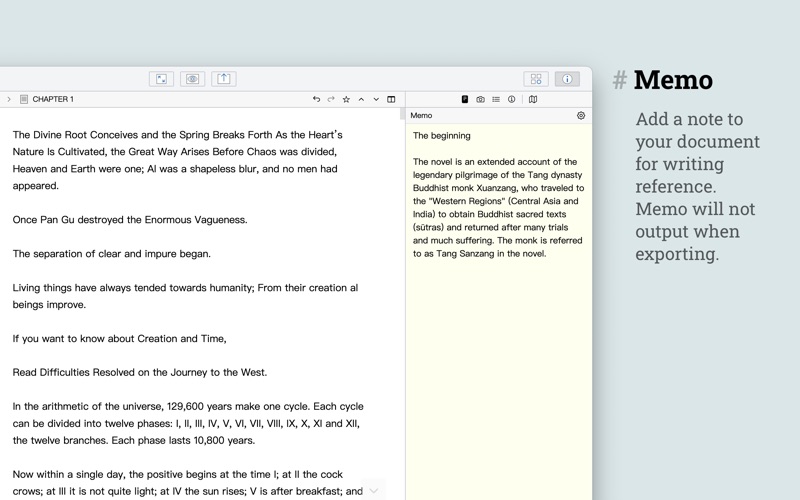
Task: Click the CHAPTER 1 document title
Action: 52,100
